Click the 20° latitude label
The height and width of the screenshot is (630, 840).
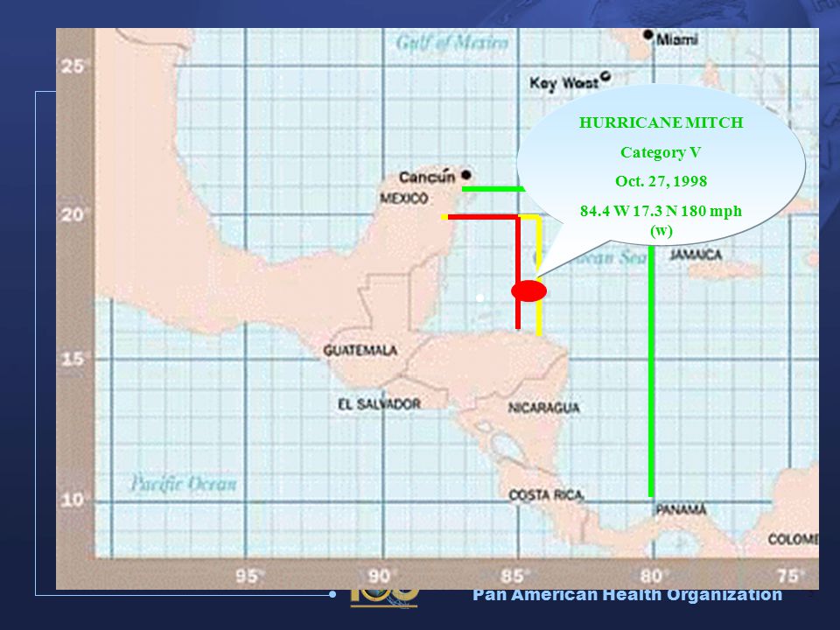[x=73, y=215]
